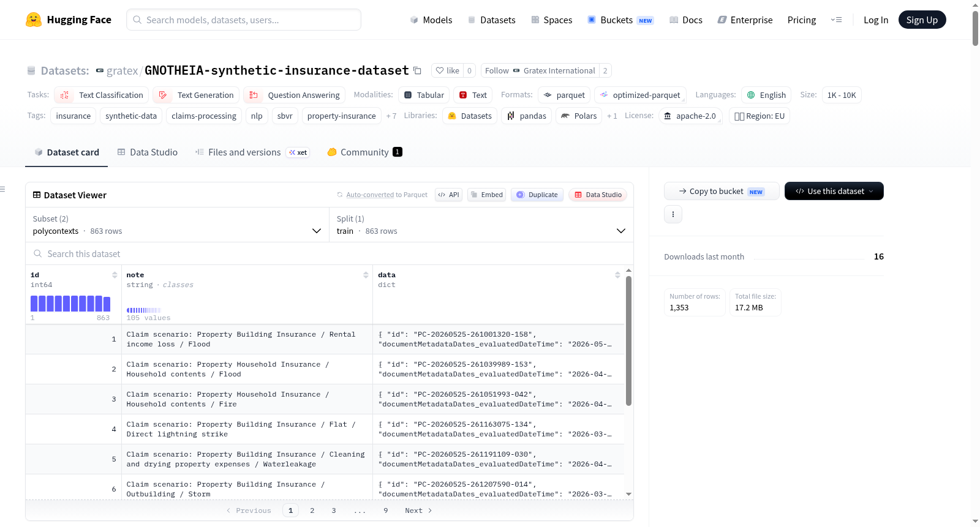This screenshot has height=527, width=980.
Task: Open the Hugging Face logo home link
Action: 69,20
